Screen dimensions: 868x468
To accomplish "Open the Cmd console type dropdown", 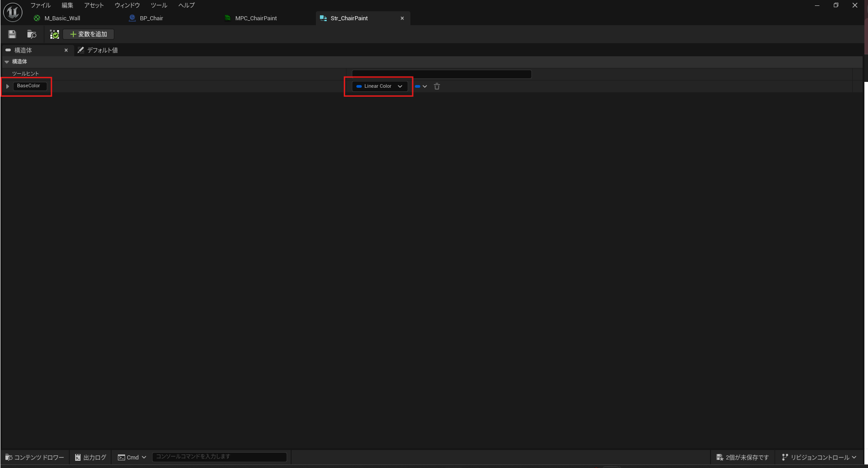I will [x=132, y=457].
